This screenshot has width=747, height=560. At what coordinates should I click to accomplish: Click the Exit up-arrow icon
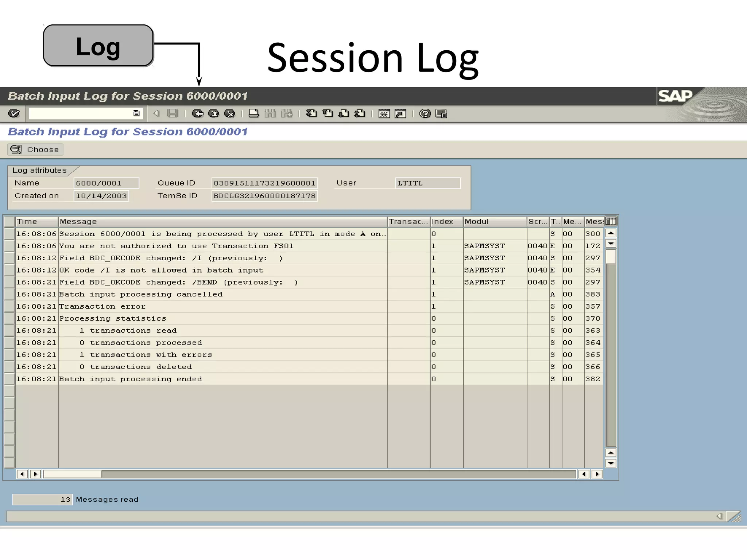tap(213, 113)
